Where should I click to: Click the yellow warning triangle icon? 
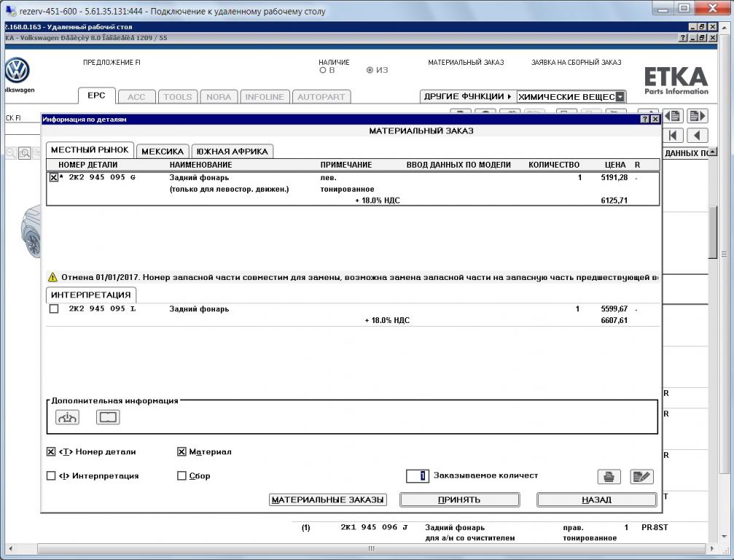52,277
